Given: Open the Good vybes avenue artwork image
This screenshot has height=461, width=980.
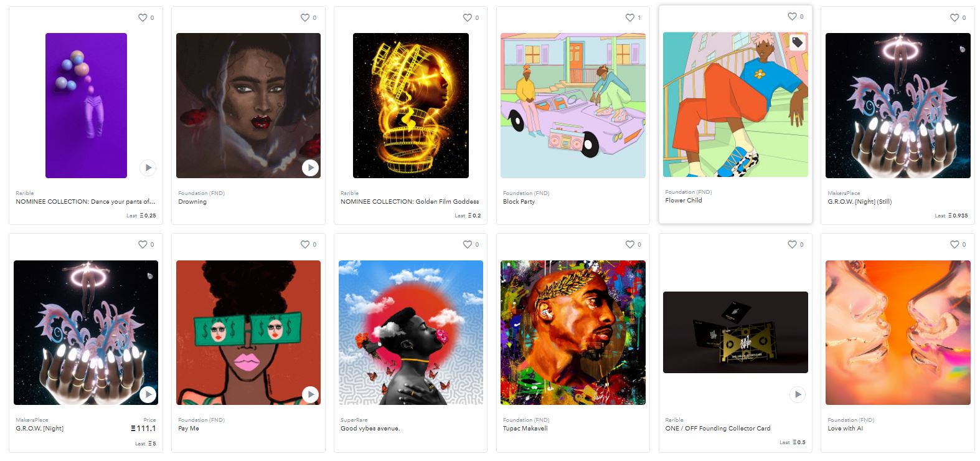Looking at the screenshot, I should pos(411,333).
